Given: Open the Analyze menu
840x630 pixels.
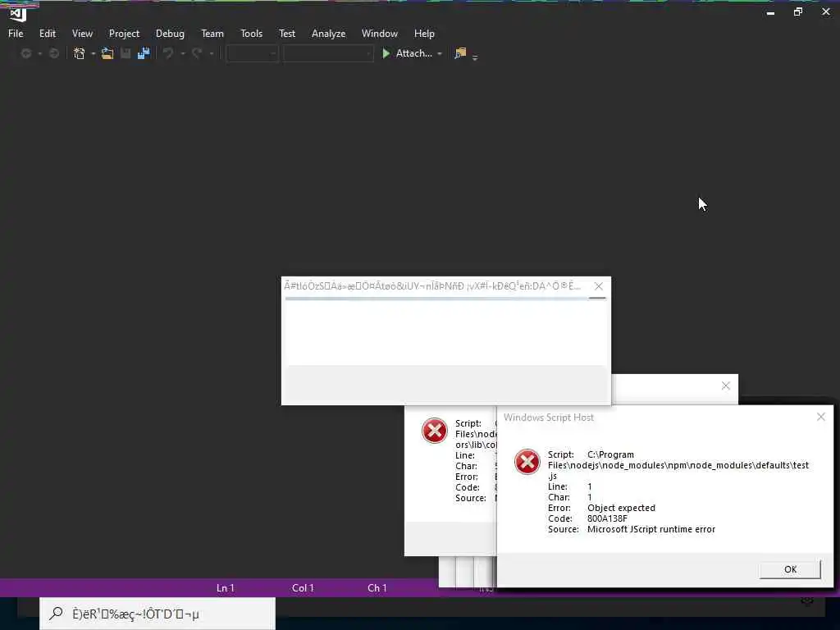Looking at the screenshot, I should (x=328, y=33).
